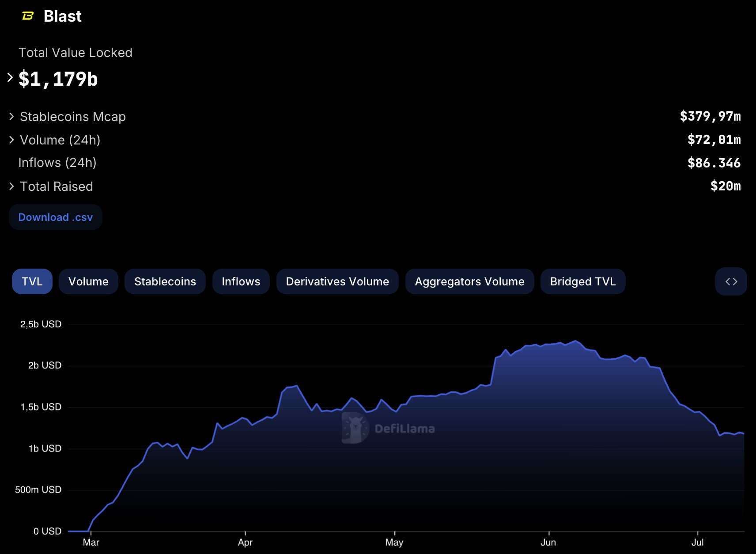756x554 pixels.
Task: Toggle the Aggregators Volume chart series
Action: pyautogui.click(x=470, y=281)
